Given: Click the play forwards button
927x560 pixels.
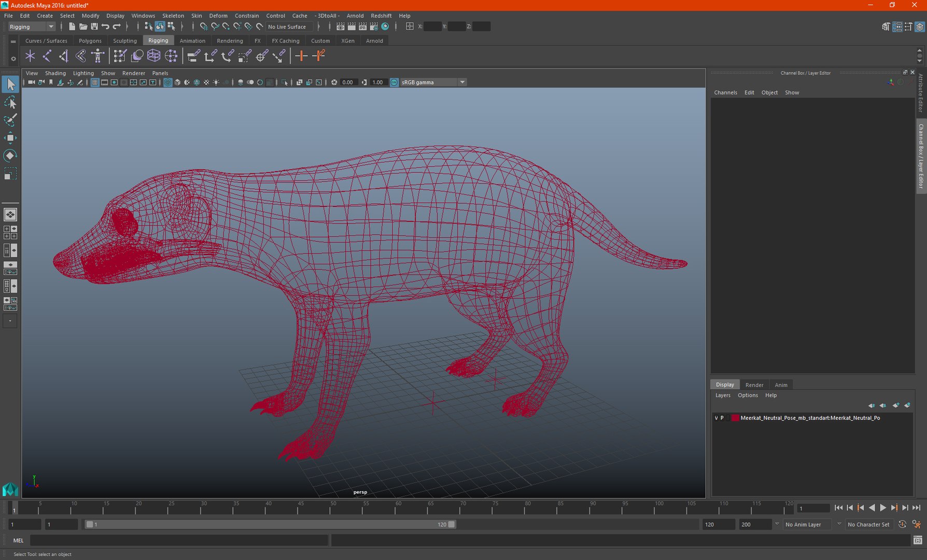Looking at the screenshot, I should (883, 508).
